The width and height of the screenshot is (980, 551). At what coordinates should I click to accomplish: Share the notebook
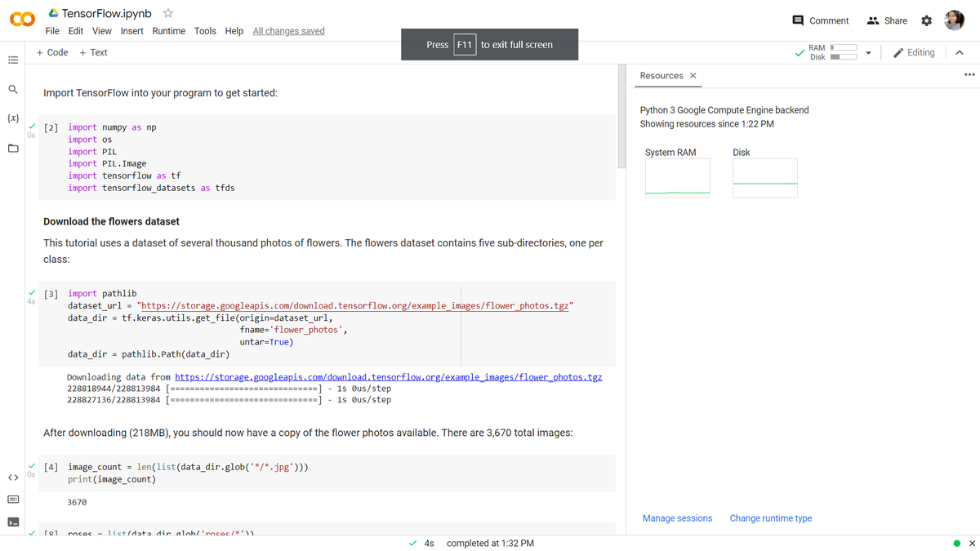click(887, 20)
